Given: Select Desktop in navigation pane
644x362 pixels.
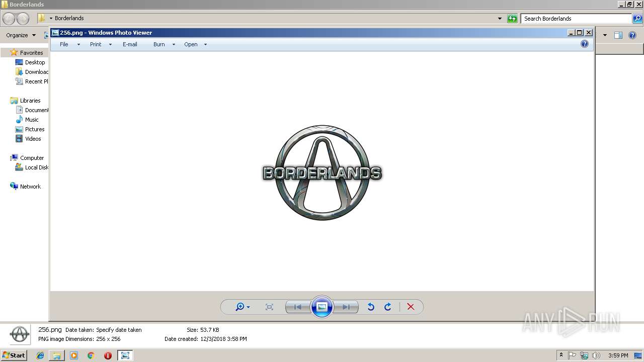Looking at the screenshot, I should click(x=35, y=62).
